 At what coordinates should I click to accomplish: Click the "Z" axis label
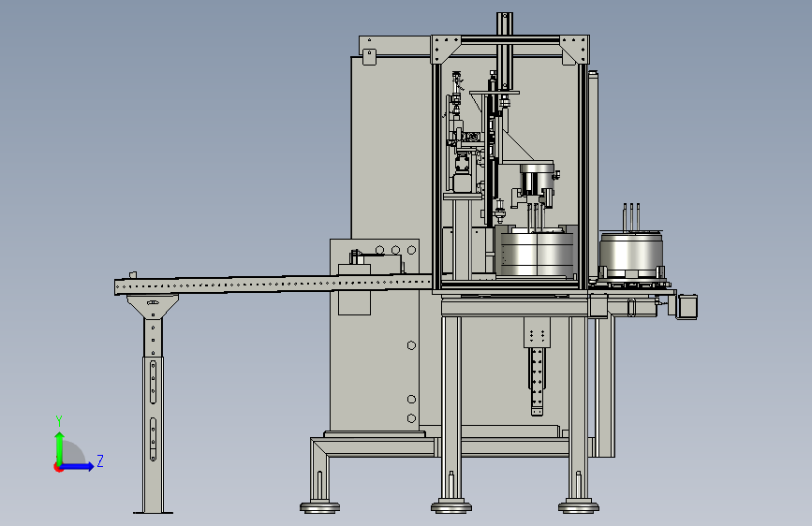point(100,460)
